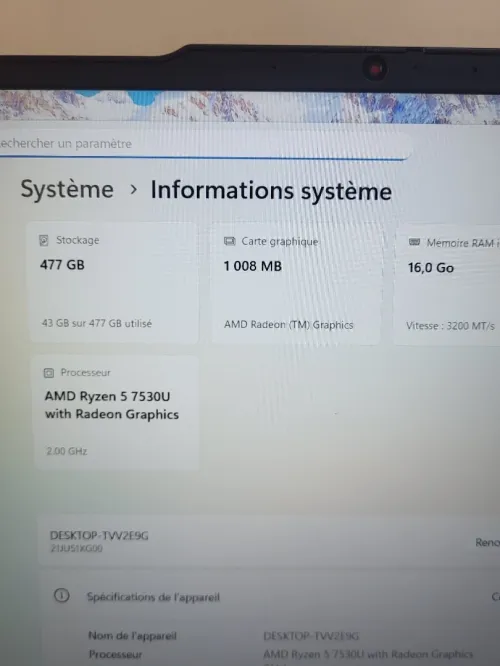Click the info icon beside Spécifications de l'appareil
Screen dimensions: 500x666
pyautogui.click(x=61, y=595)
